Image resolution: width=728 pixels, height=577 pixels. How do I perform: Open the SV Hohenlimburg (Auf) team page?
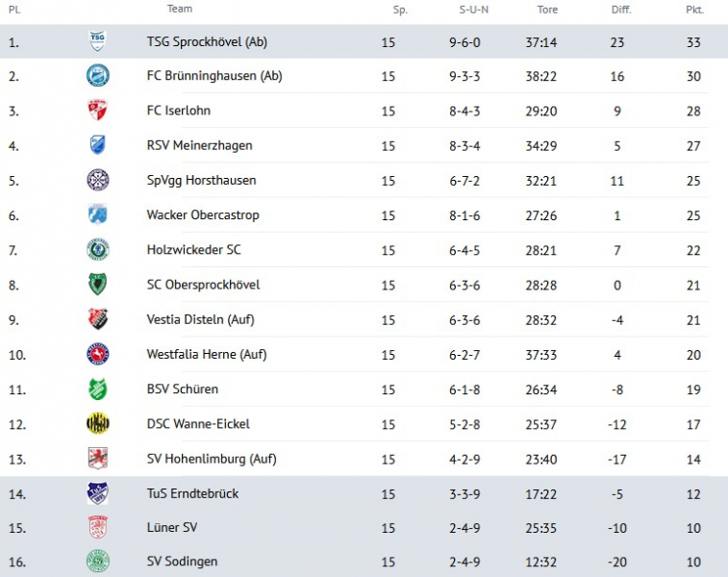211,459
